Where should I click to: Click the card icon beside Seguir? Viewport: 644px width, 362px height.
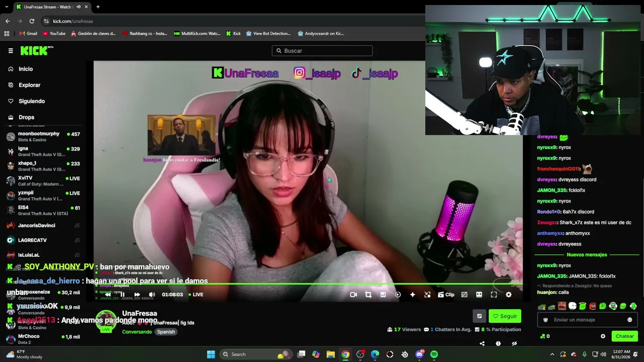coord(479,316)
